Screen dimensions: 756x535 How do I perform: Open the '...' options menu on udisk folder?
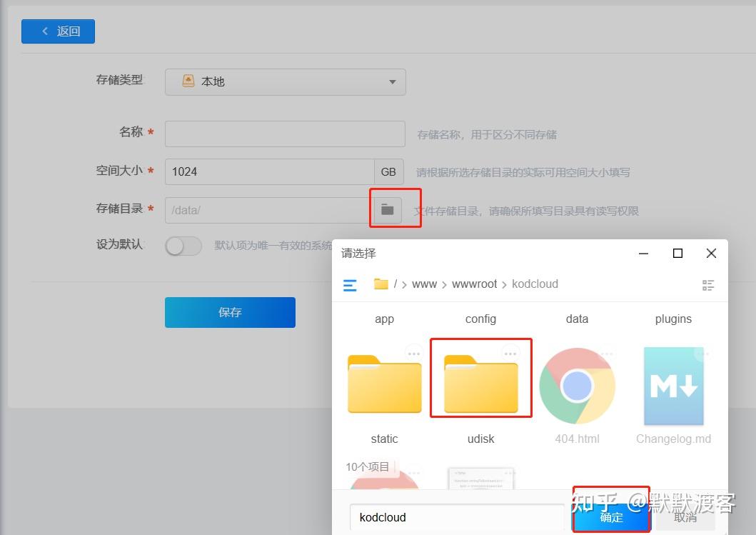[x=510, y=351]
